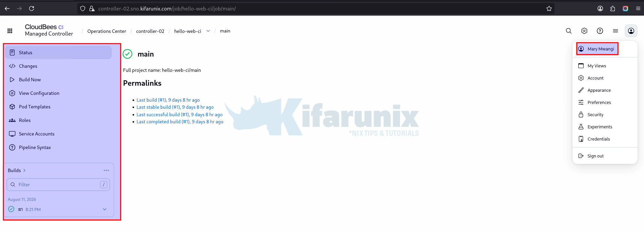Open the Last stable build (#1) permalink

pyautogui.click(x=175, y=107)
